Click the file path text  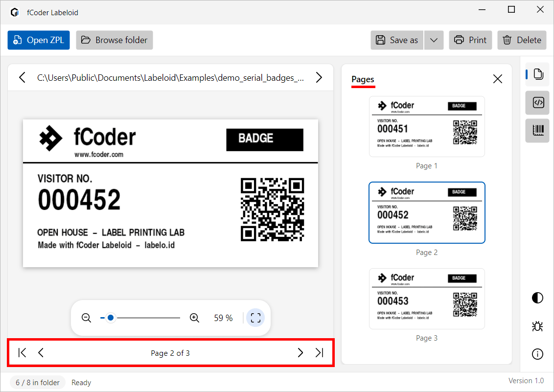click(170, 78)
